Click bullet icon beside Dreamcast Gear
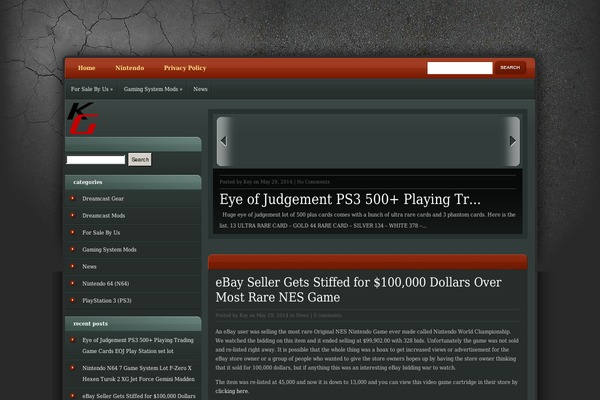The height and width of the screenshot is (400, 600). (x=72, y=198)
